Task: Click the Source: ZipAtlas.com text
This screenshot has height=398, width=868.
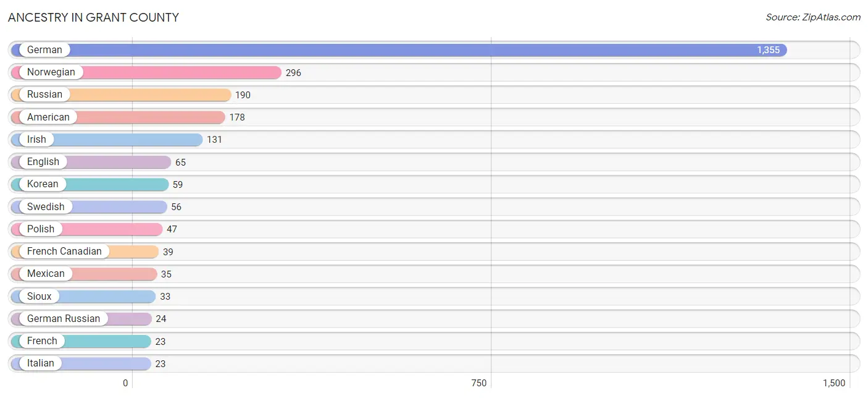Action: click(813, 17)
